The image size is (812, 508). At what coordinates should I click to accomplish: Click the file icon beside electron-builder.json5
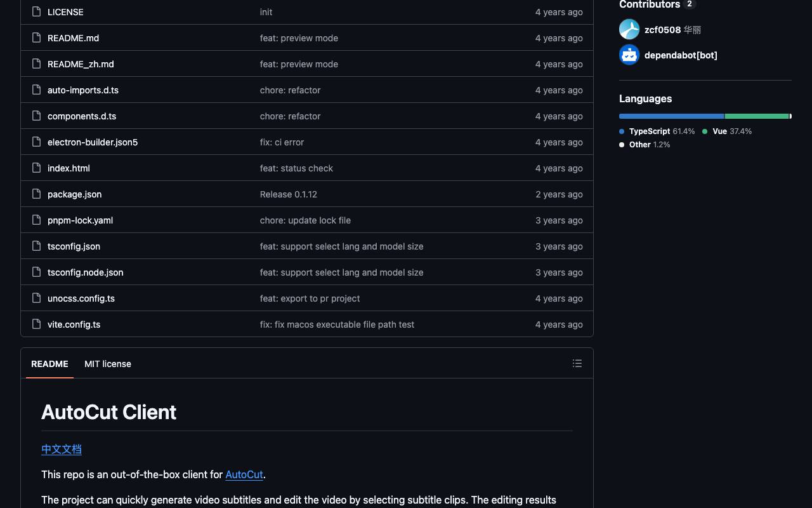(x=37, y=142)
